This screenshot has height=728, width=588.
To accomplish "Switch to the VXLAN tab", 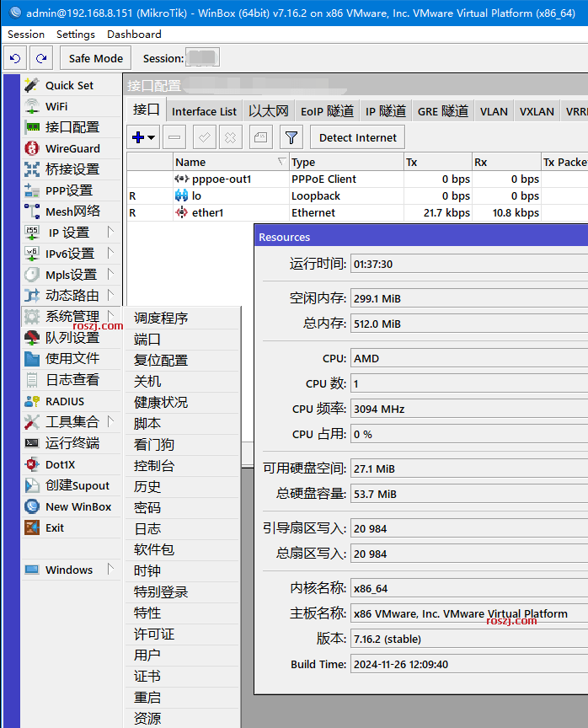I will click(x=537, y=111).
